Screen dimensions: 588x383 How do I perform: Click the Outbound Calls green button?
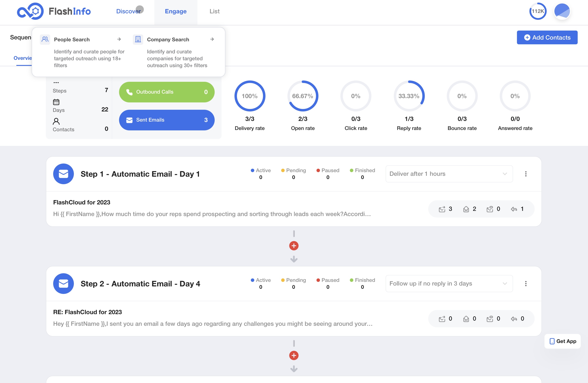[167, 92]
